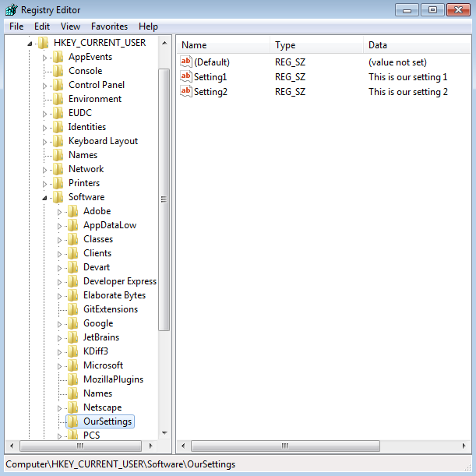Click the values pane horizontal scrollbar thumb

pyautogui.click(x=285, y=446)
